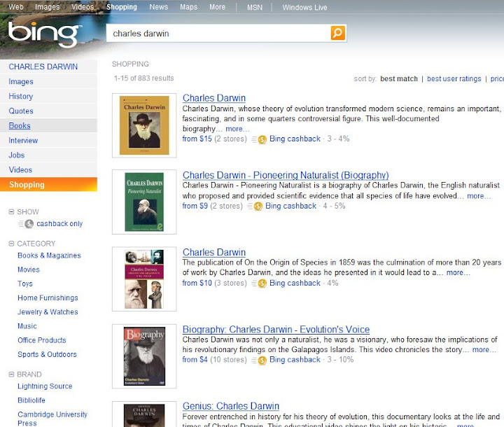504x427 pixels.
Task: Click Bing cashback link showing 4 - 5%
Action: point(290,206)
